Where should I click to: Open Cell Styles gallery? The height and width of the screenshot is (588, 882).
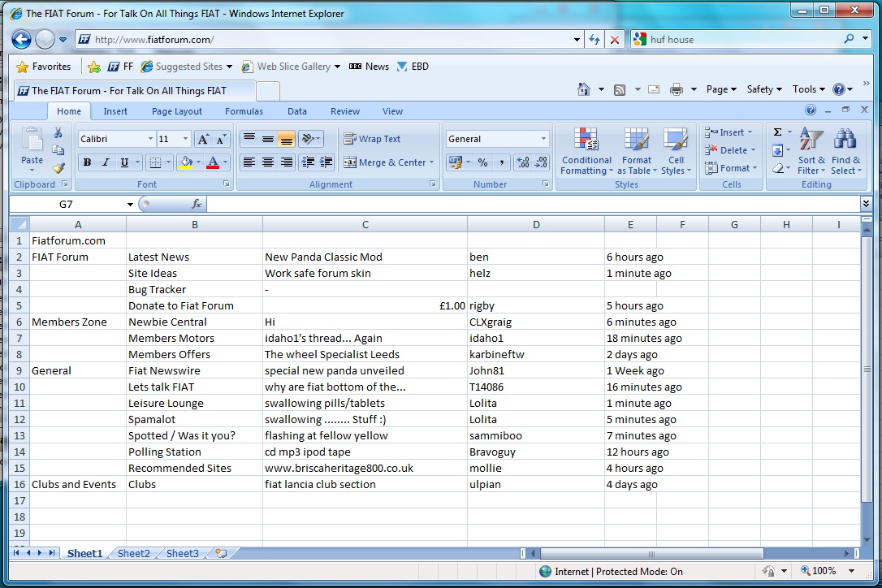(x=676, y=151)
